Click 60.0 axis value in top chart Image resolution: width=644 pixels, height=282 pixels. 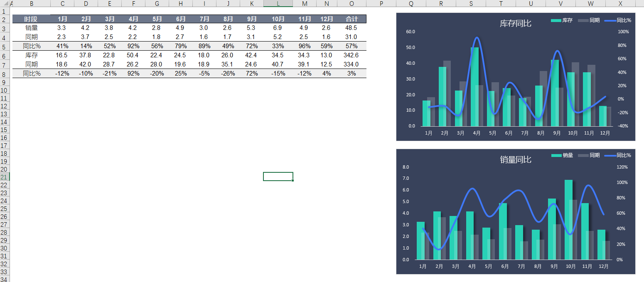pyautogui.click(x=410, y=32)
